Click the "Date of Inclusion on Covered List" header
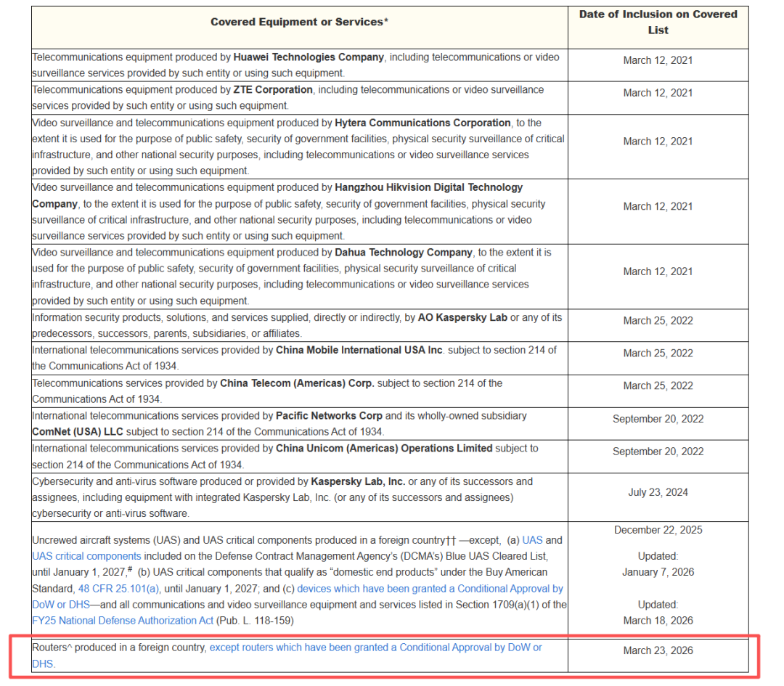 click(658, 22)
